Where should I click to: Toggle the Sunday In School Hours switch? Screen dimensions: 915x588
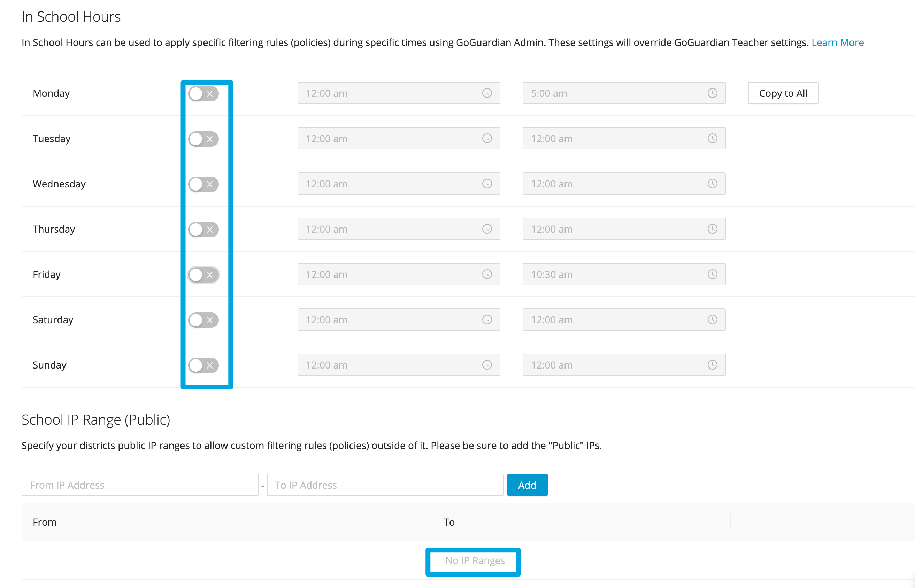coord(203,365)
